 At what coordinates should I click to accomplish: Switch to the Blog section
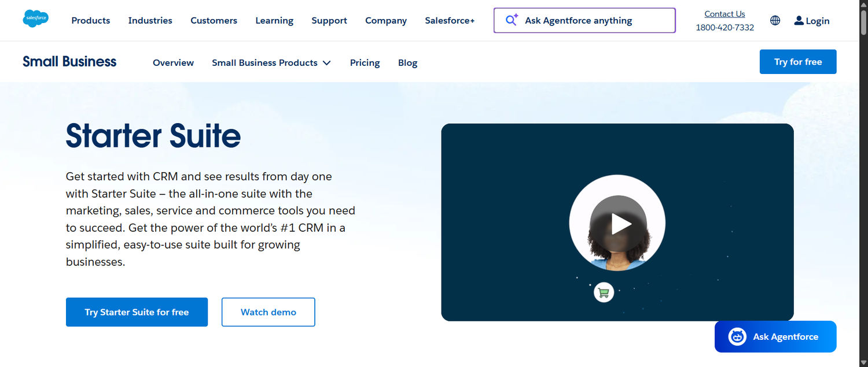[x=407, y=62]
